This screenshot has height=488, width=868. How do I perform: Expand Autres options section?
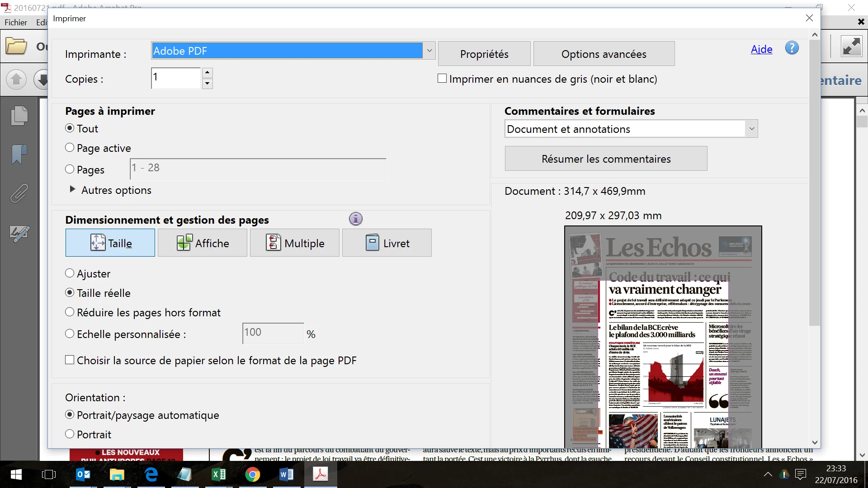coord(72,190)
